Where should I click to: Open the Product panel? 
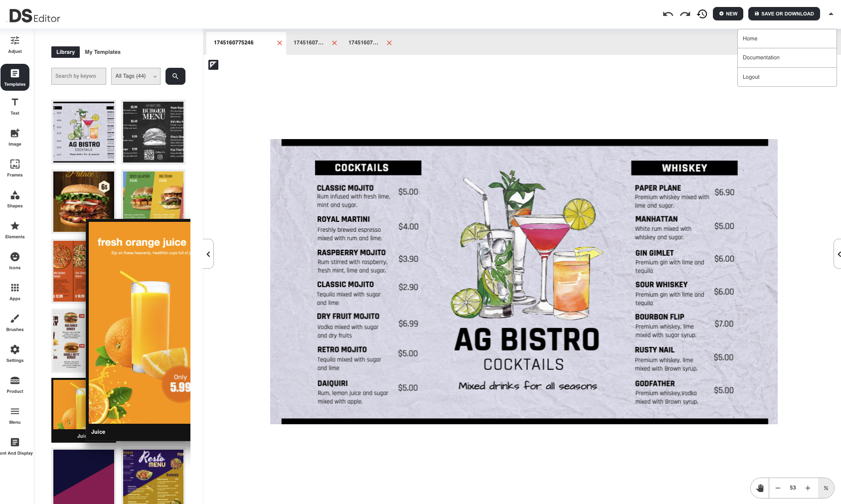[15, 384]
